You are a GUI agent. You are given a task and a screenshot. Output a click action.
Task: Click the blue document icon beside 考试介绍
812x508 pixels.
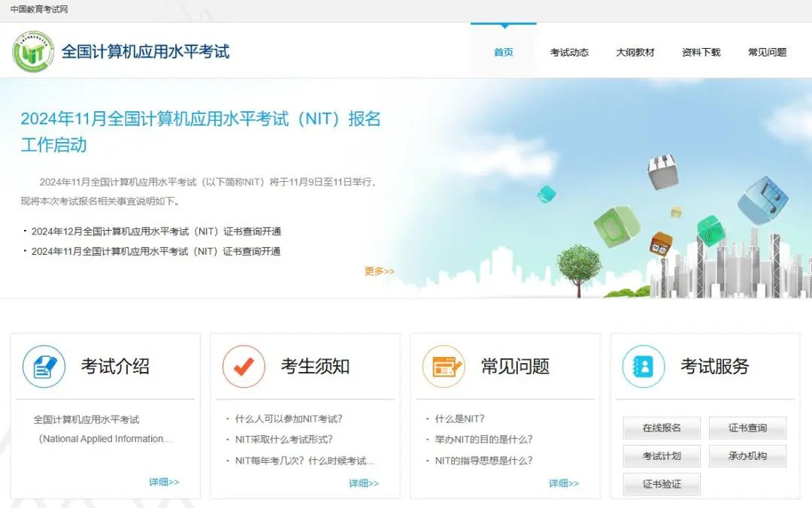pyautogui.click(x=43, y=367)
